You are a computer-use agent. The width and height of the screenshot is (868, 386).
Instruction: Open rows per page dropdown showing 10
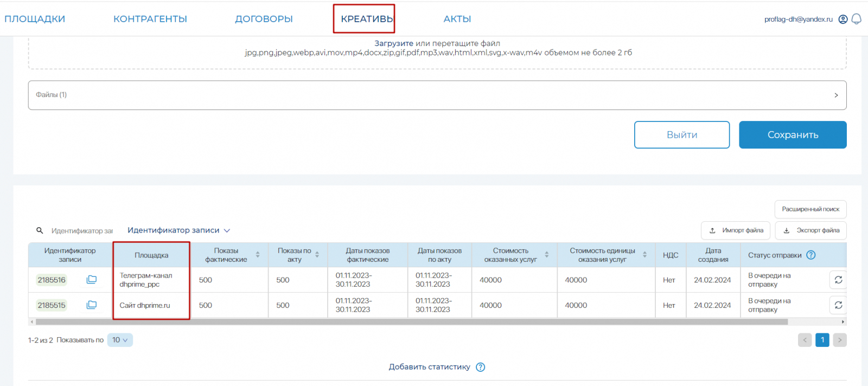pos(120,340)
